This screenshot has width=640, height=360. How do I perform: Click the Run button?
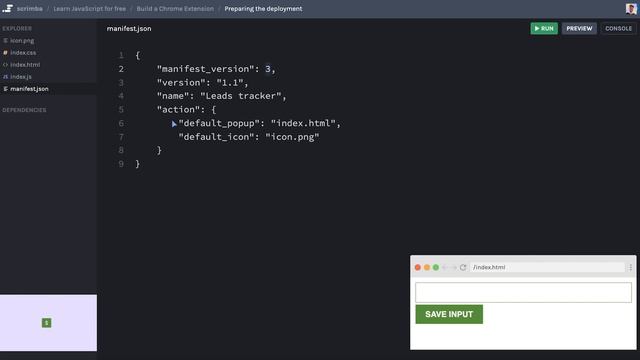tap(544, 29)
